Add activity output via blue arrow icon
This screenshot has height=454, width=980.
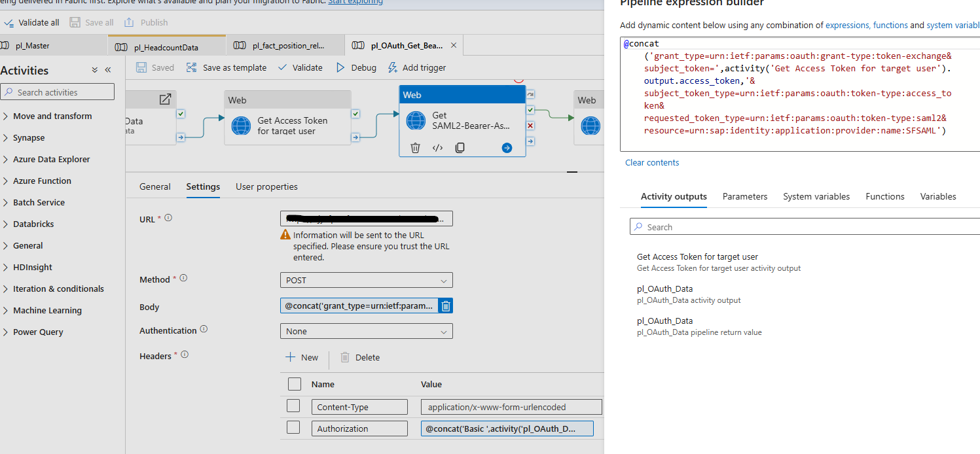(507, 148)
